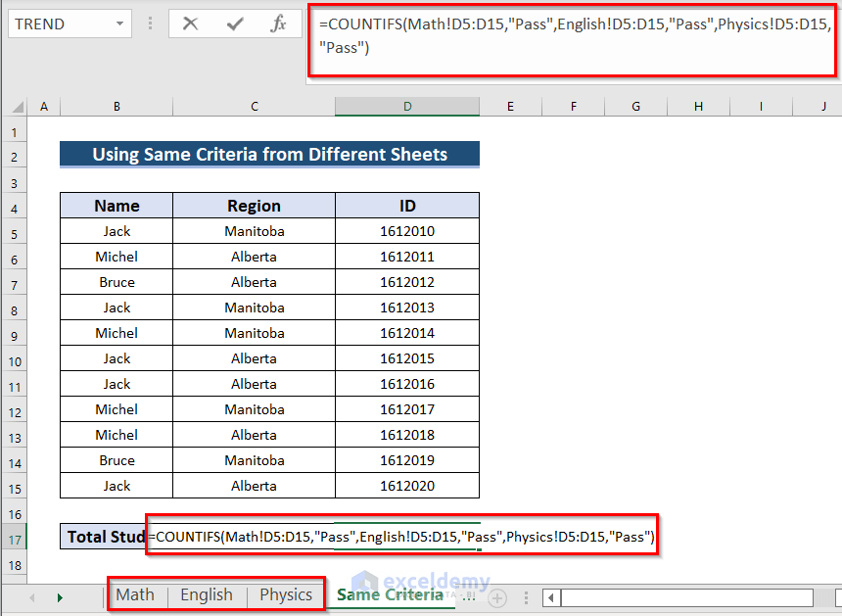Switch to the Physics sheet tab
Screen dimensions: 842x616
tap(286, 594)
